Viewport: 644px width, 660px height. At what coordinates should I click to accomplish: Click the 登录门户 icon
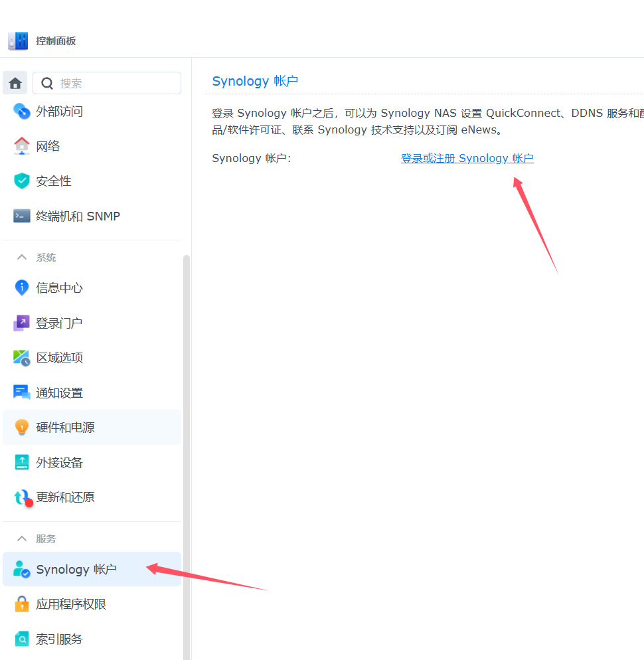22,323
